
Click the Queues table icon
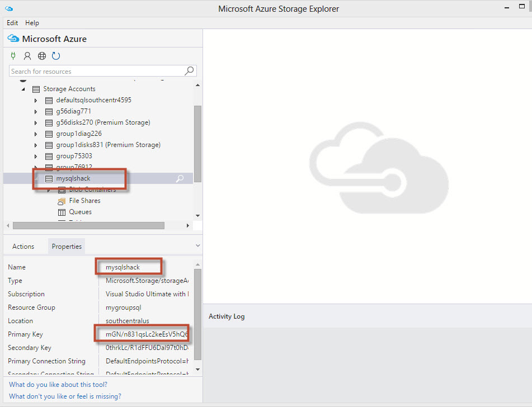click(x=62, y=212)
